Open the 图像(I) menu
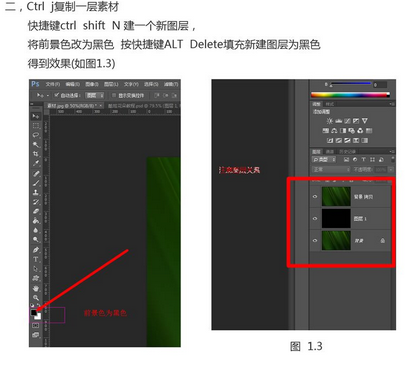The width and height of the screenshot is (405, 370). point(92,84)
